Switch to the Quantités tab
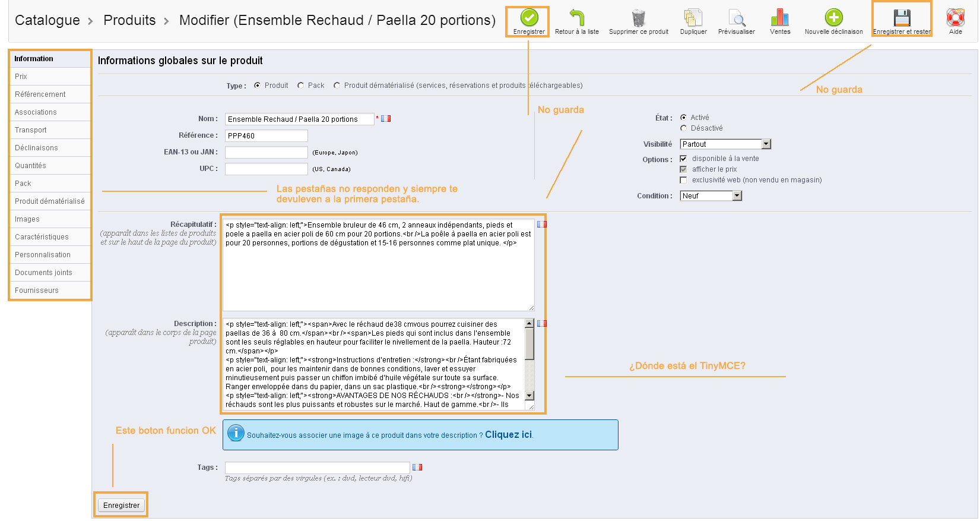 click(x=50, y=166)
